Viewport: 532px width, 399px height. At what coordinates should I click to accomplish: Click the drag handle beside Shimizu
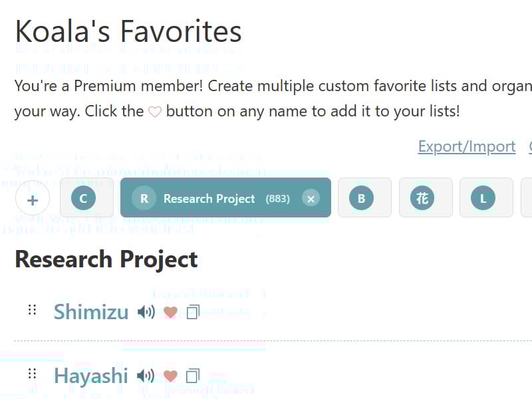[x=31, y=309]
